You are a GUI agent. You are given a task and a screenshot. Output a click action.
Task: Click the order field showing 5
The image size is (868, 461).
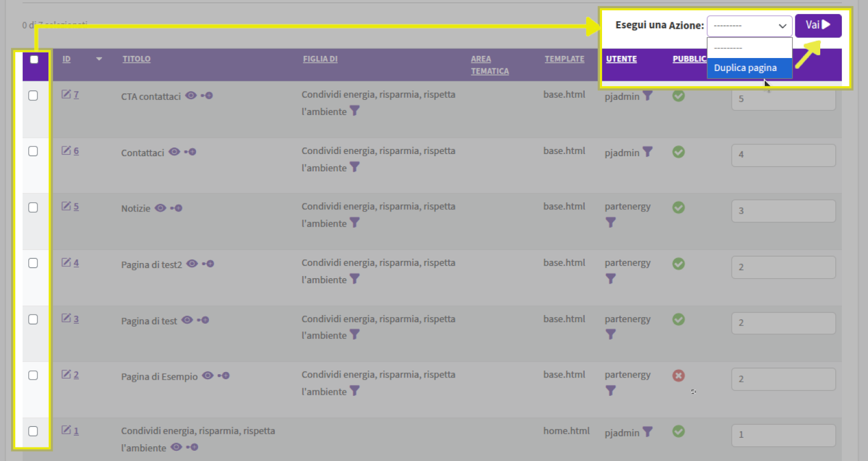click(783, 99)
